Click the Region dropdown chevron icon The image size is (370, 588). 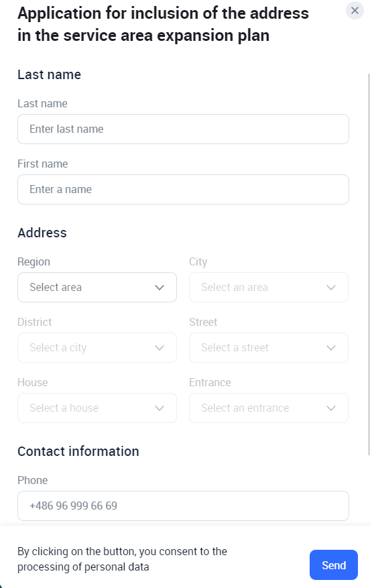coord(160,288)
